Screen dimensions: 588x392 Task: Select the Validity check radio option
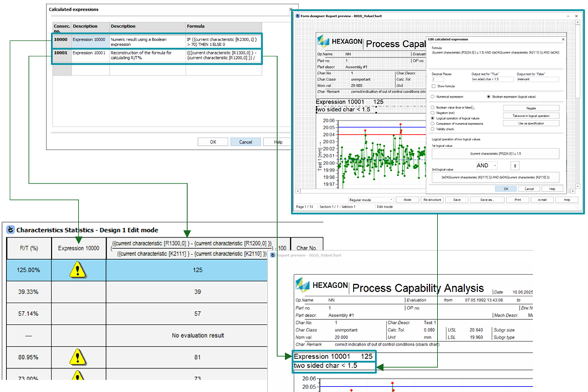click(433, 129)
